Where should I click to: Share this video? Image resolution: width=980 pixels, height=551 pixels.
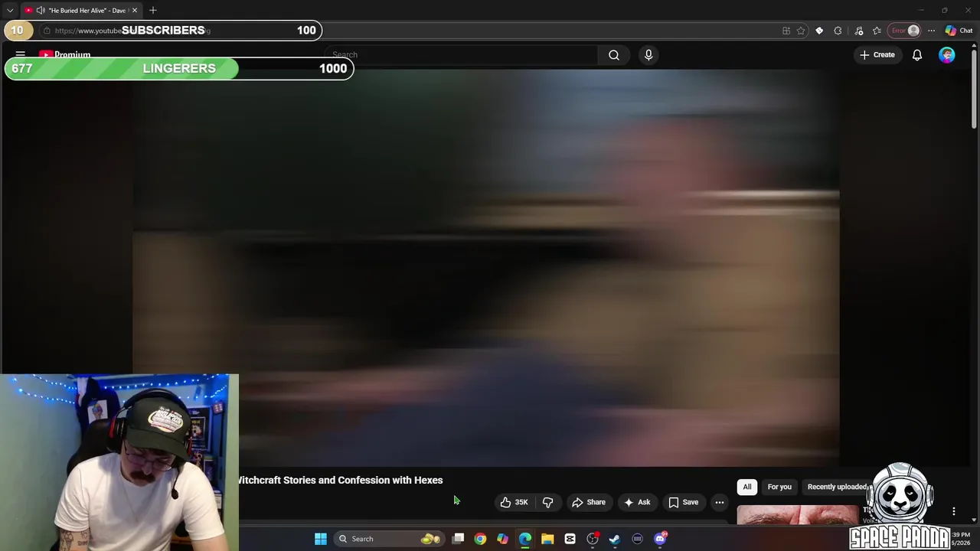tap(589, 502)
